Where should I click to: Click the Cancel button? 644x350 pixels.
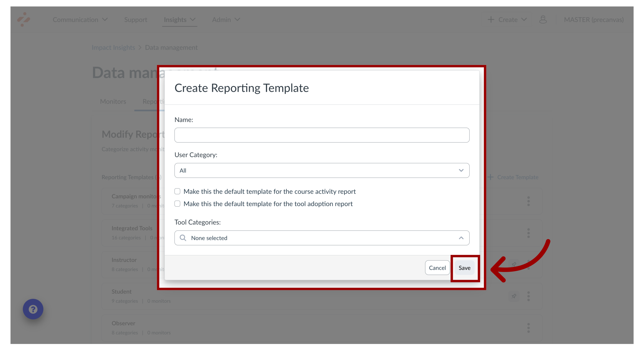[x=437, y=267]
